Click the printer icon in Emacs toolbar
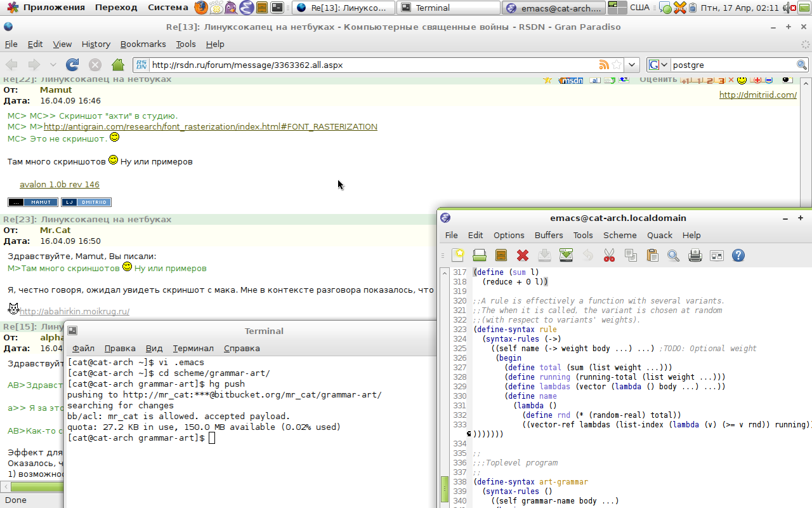This screenshot has height=508, width=812. pyautogui.click(x=695, y=255)
